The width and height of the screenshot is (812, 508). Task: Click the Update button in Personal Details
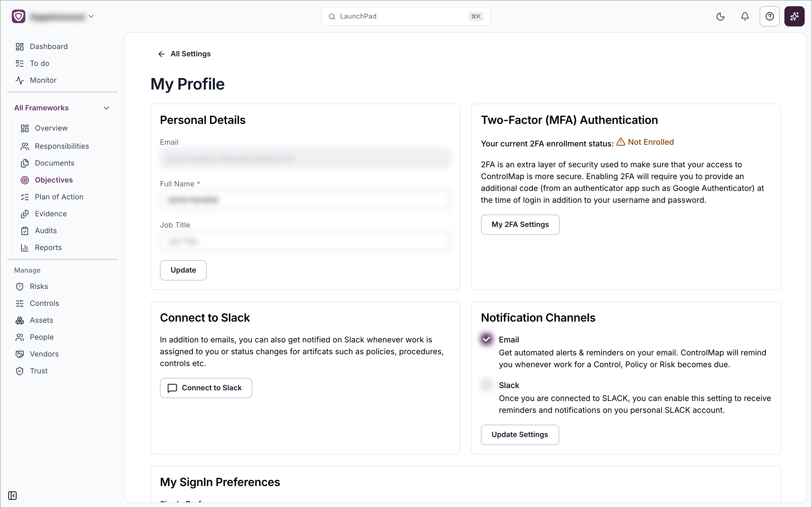pyautogui.click(x=183, y=270)
